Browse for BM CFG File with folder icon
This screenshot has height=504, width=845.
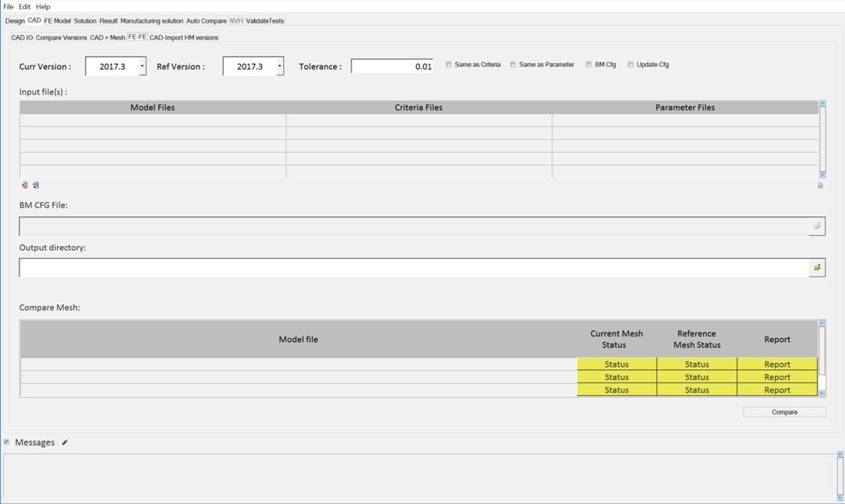(817, 227)
